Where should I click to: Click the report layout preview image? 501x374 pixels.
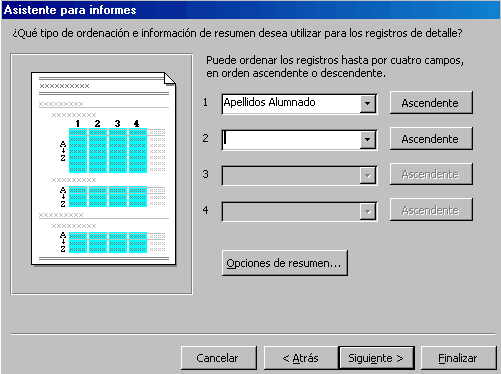(x=103, y=169)
